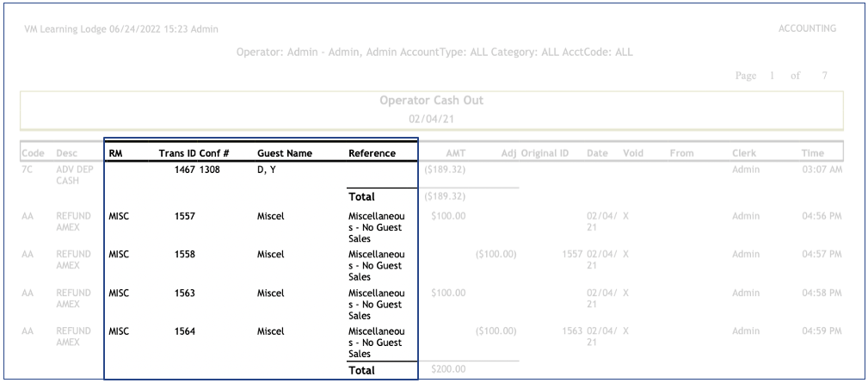The height and width of the screenshot is (383, 868).
Task: Select the Reference column header
Action: (x=372, y=153)
